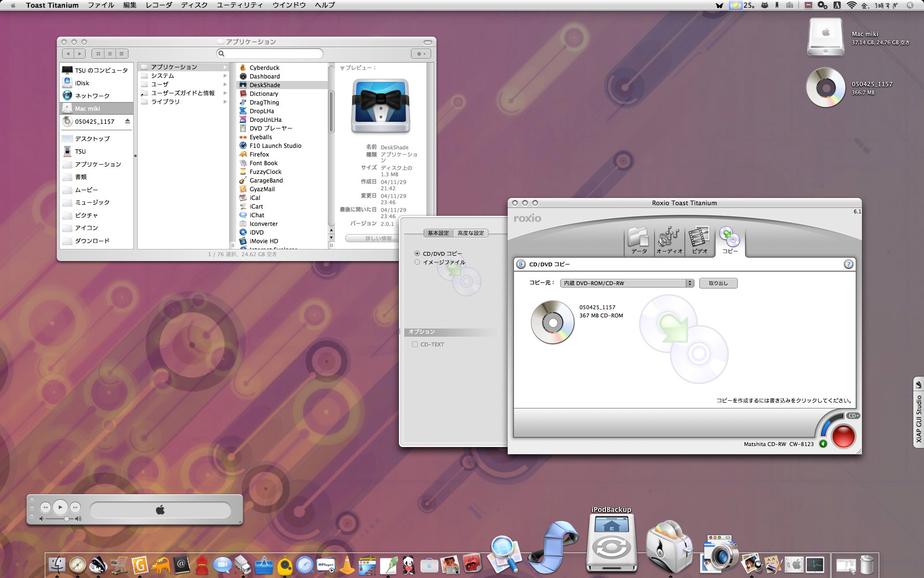924x578 pixels.
Task: Open Spotlight in the menu bar
Action: pos(910,5)
